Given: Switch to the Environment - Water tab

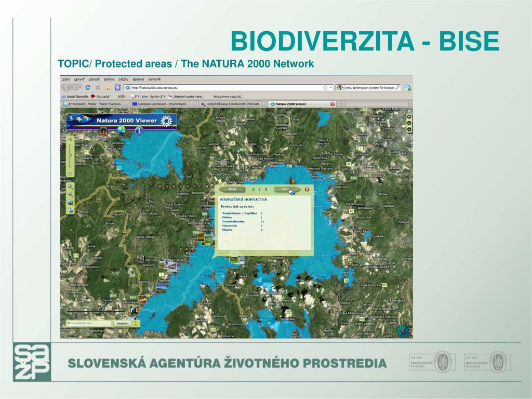Looking at the screenshot, I should click(x=95, y=104).
